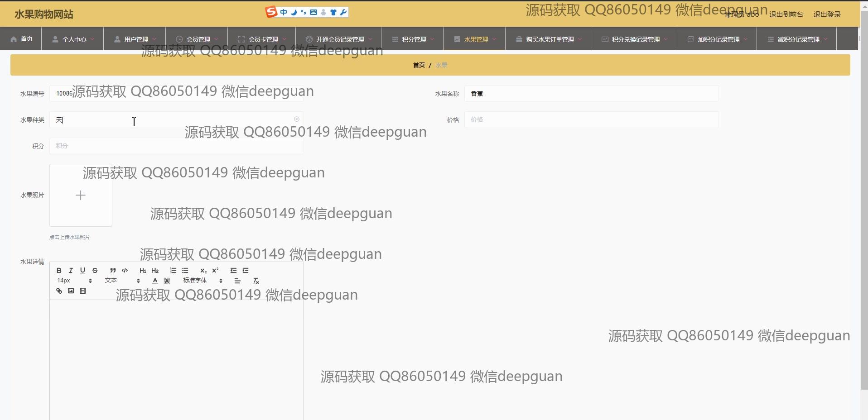Image resolution: width=868 pixels, height=420 pixels.
Task: Click the 退出登录 link
Action: 827,14
